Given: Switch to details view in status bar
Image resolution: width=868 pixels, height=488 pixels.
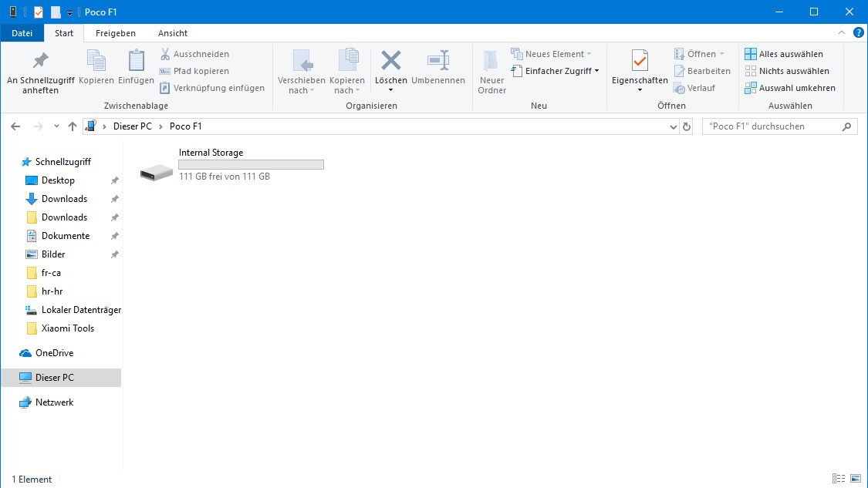Looking at the screenshot, I should pyautogui.click(x=839, y=479).
